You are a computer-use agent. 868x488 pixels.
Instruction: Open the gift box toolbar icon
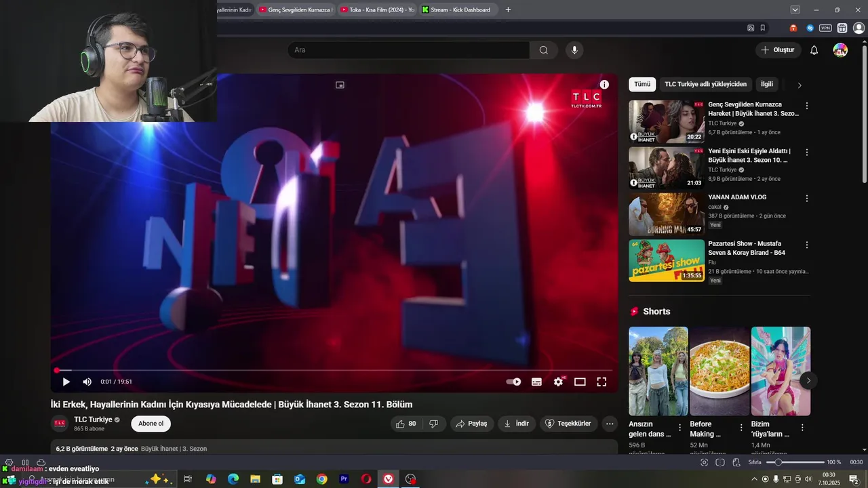pyautogui.click(x=842, y=28)
